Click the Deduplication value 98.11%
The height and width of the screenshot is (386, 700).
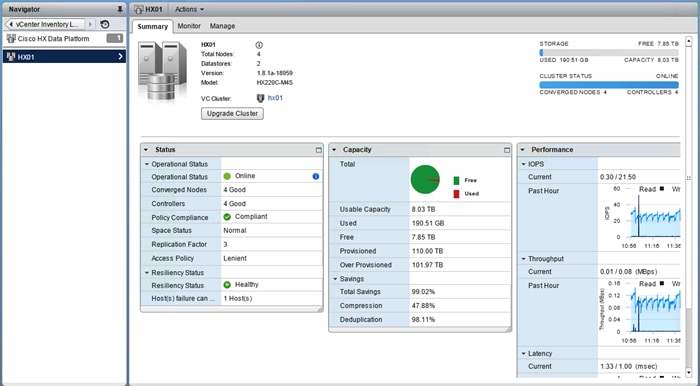423,320
